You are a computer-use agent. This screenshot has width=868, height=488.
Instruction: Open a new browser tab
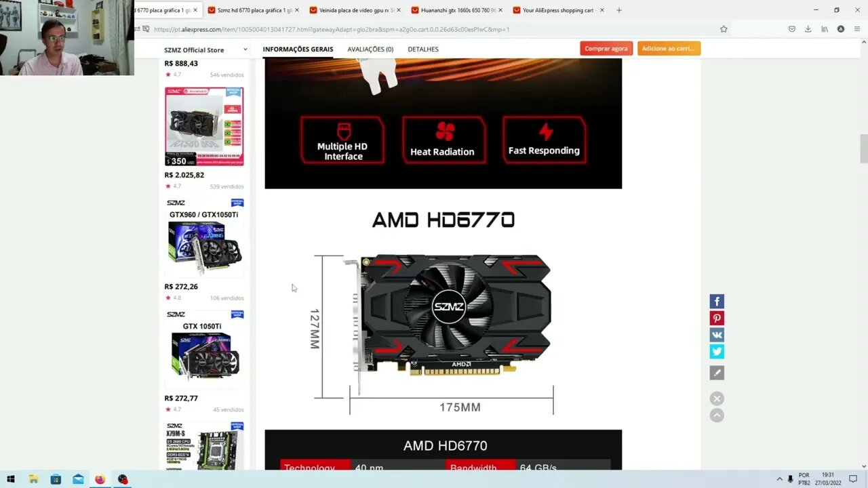tap(619, 10)
